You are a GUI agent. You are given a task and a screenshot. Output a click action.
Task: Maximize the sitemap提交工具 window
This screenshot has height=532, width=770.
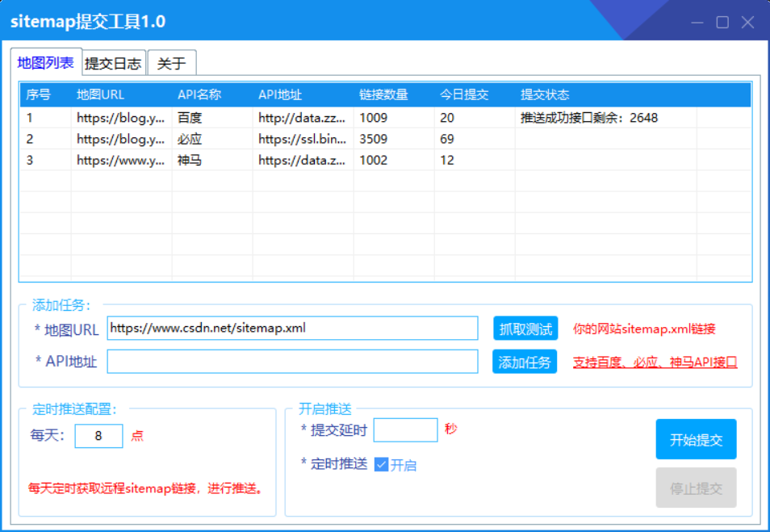[722, 22]
